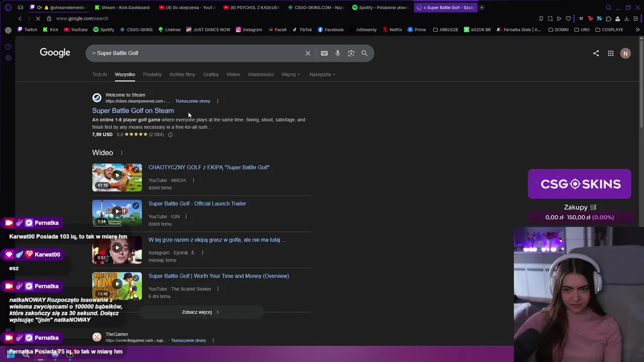
Task: Open the Google apps grid
Action: click(611, 53)
